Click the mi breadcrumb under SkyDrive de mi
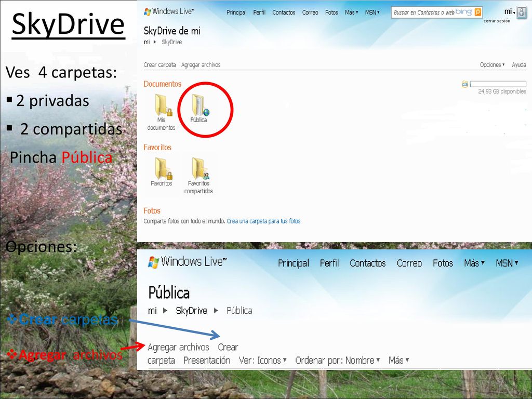 click(147, 42)
